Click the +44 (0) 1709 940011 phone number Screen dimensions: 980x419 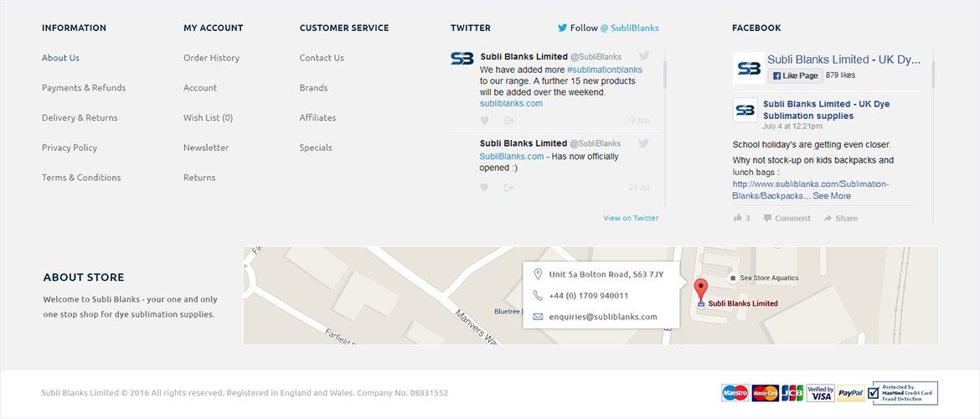click(x=589, y=295)
